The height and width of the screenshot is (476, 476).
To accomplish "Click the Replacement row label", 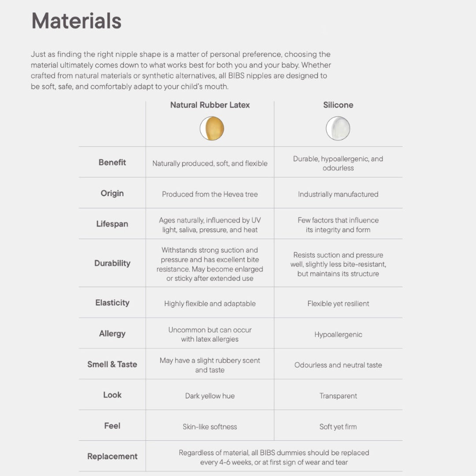I will click(112, 457).
